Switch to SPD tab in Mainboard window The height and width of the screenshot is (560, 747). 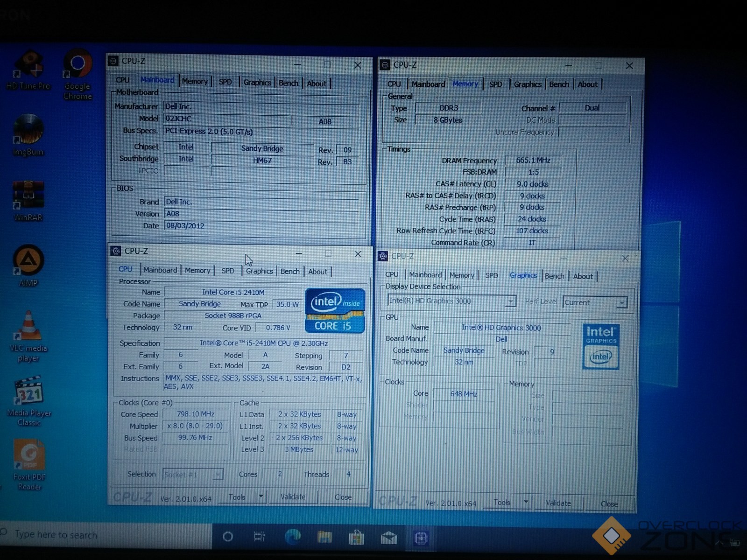tap(225, 82)
